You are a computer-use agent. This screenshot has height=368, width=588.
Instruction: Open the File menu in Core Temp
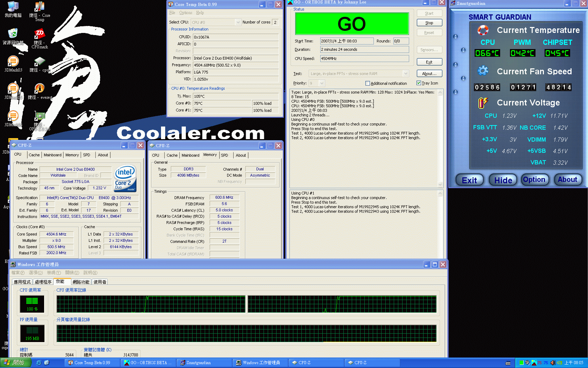pyautogui.click(x=172, y=13)
